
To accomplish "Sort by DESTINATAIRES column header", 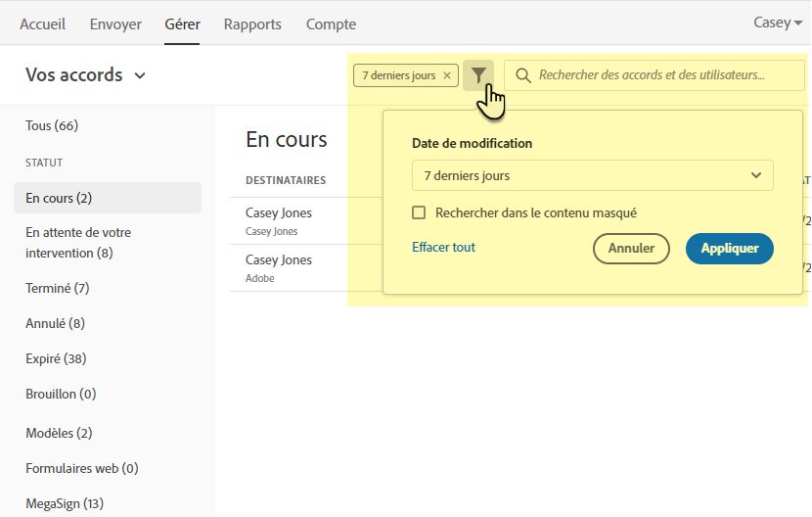I will point(286,180).
